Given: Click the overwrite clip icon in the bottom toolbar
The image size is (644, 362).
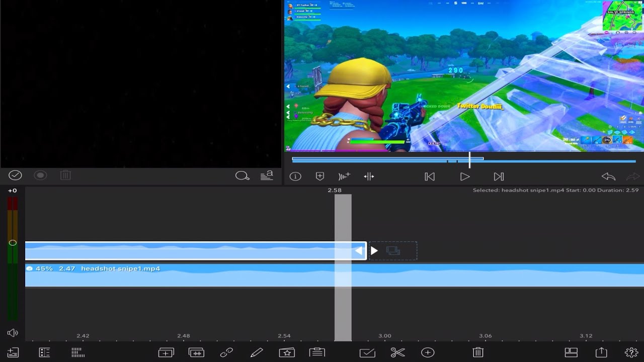Looking at the screenshot, I should click(x=196, y=352).
